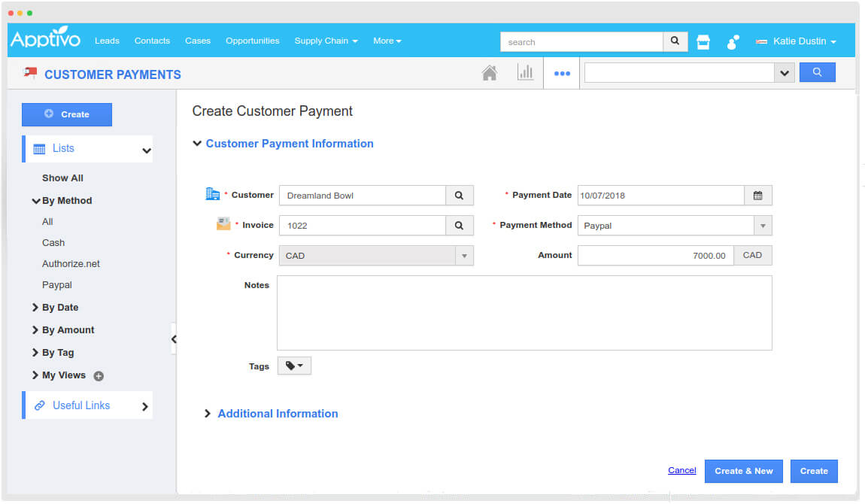Open the Currency dropdown
The width and height of the screenshot is (865, 504).
coord(464,255)
